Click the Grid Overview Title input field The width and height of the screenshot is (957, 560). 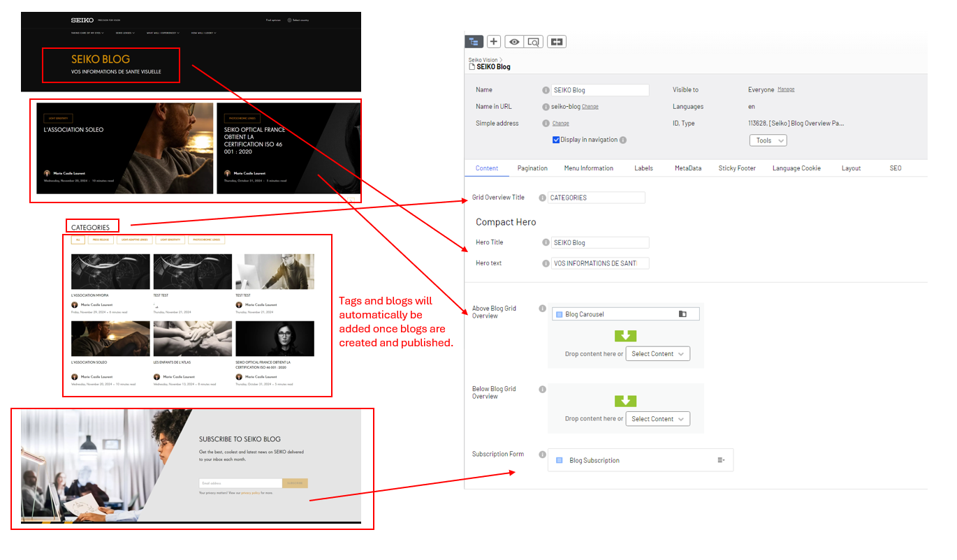pyautogui.click(x=596, y=198)
